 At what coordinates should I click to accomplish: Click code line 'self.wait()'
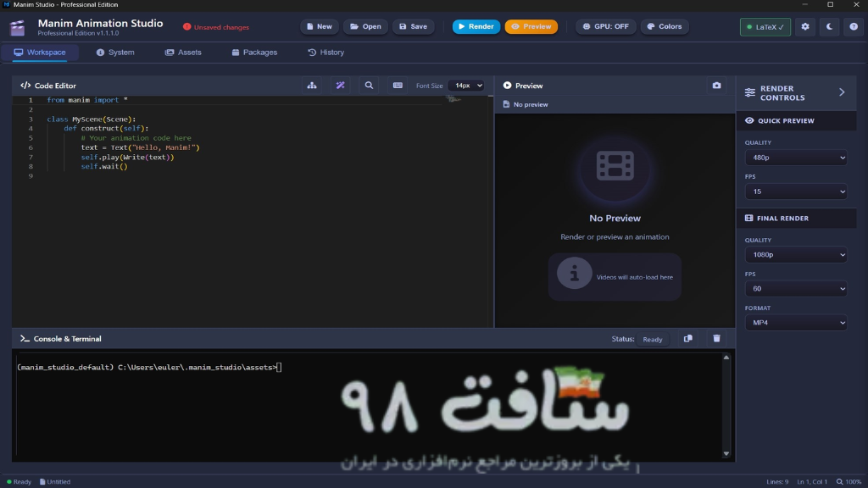tap(104, 167)
